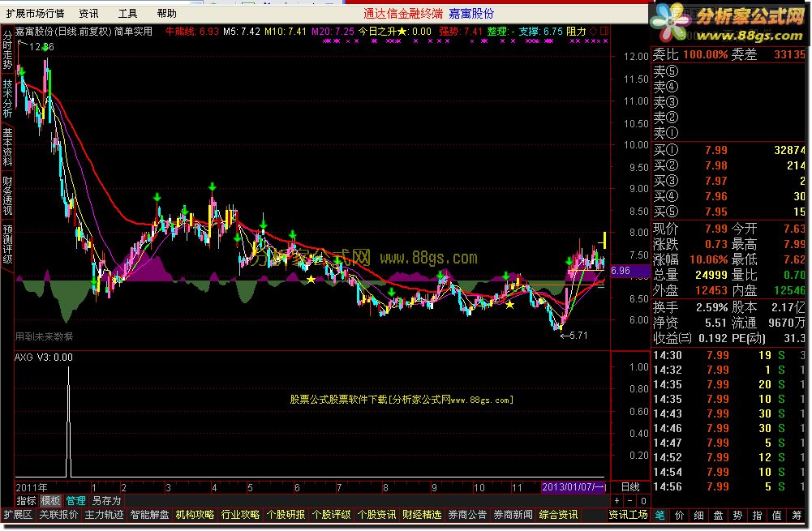Click the 支撑: 6.75 support value

(540, 31)
